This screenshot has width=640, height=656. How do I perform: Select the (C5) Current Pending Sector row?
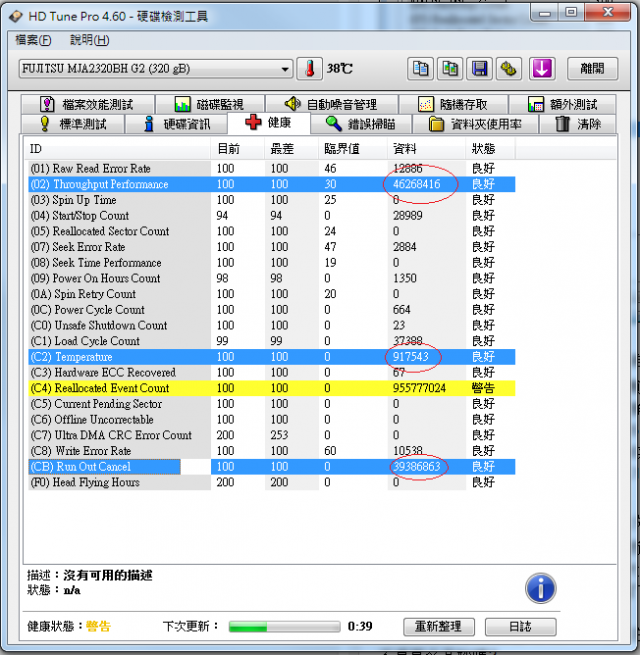click(271, 404)
